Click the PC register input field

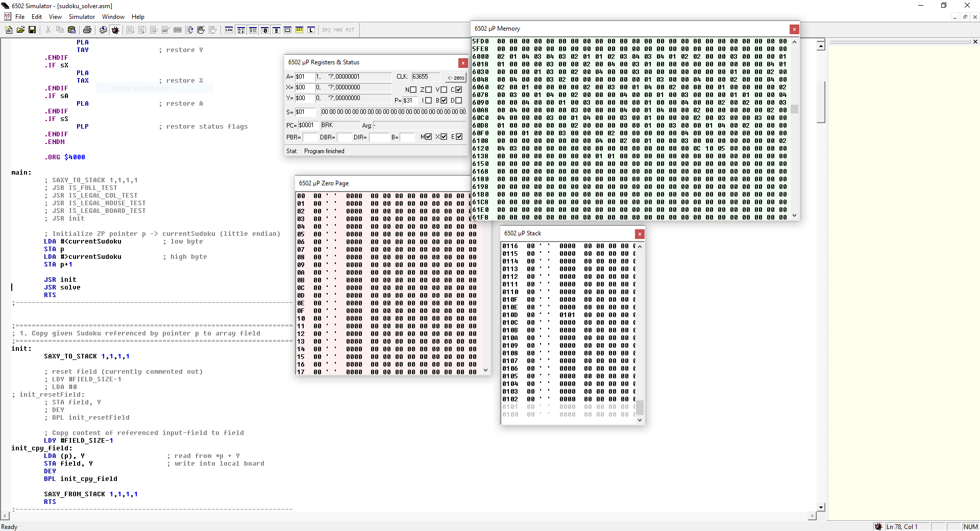click(308, 125)
